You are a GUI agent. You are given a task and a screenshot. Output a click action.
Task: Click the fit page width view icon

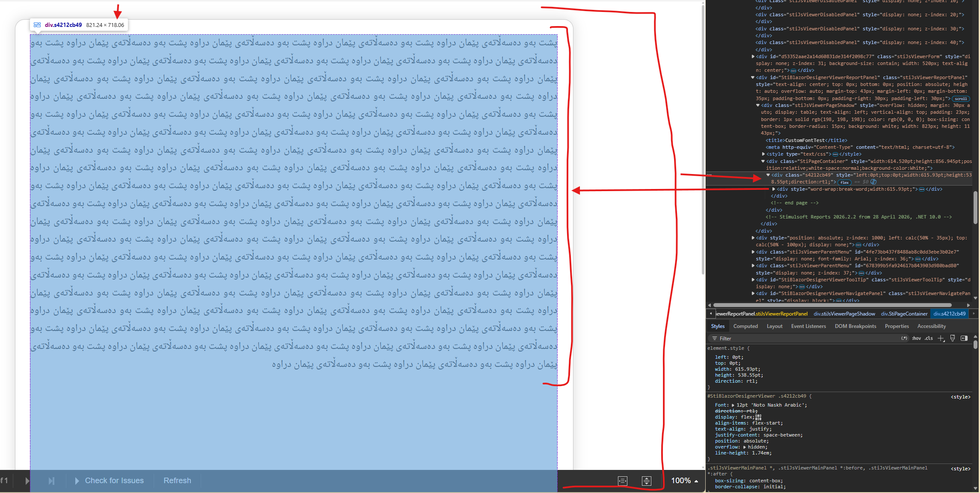pyautogui.click(x=623, y=481)
